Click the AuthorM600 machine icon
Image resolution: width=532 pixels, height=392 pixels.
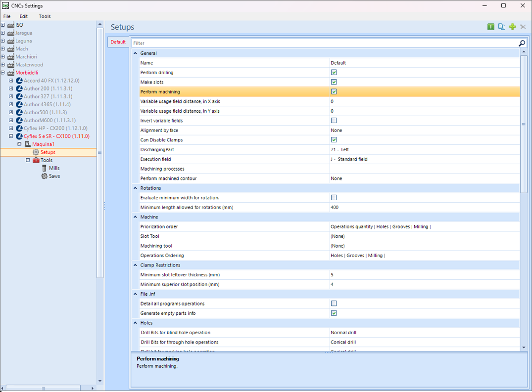tap(19, 120)
